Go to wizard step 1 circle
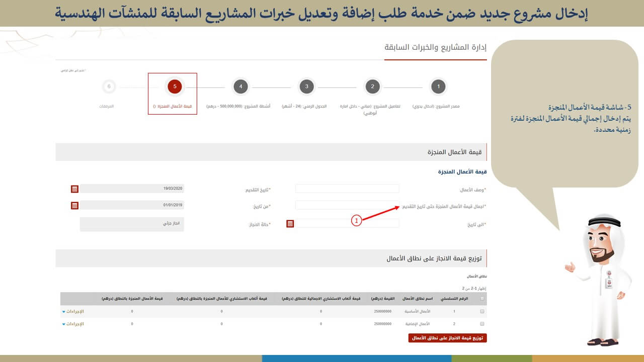 pos(438,86)
